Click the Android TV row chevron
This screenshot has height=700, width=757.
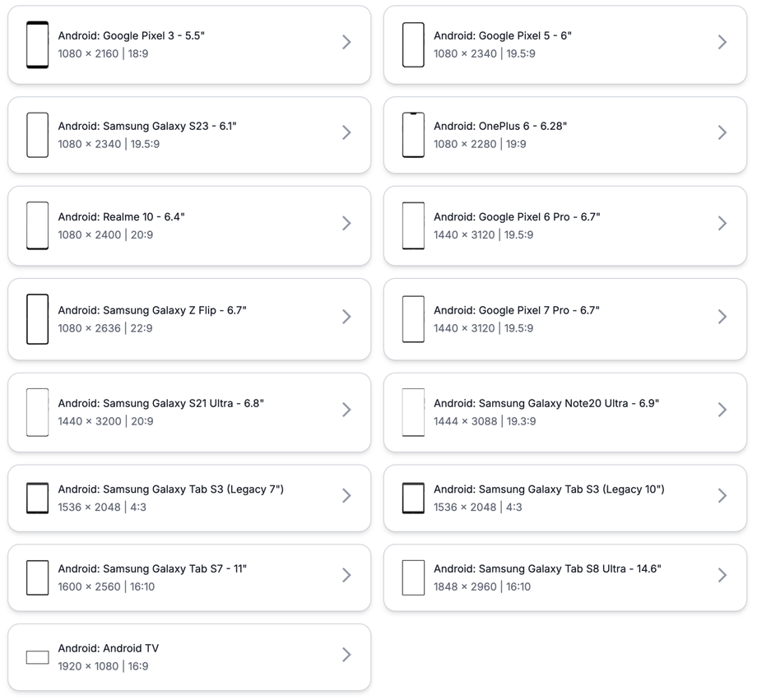click(x=346, y=655)
